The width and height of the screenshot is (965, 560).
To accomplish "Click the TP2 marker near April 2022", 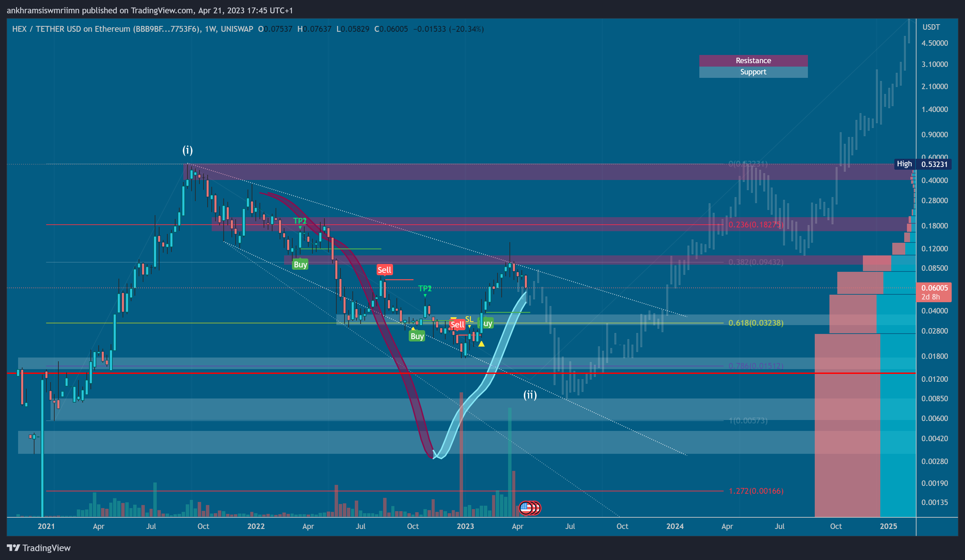I will (x=300, y=221).
